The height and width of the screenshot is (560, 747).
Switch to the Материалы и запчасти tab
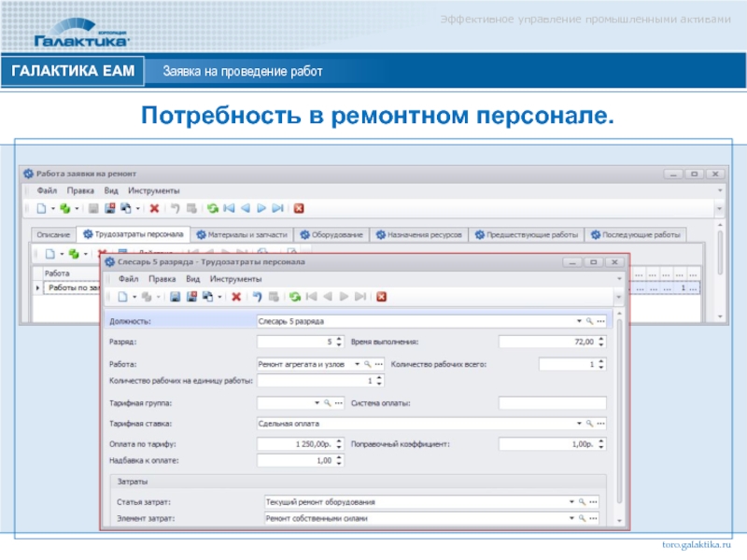[x=243, y=234]
